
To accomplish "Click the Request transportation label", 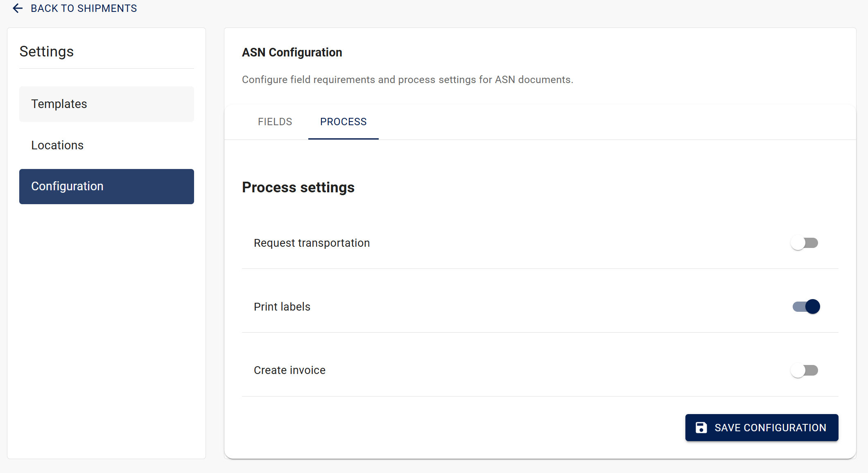I will coord(312,243).
